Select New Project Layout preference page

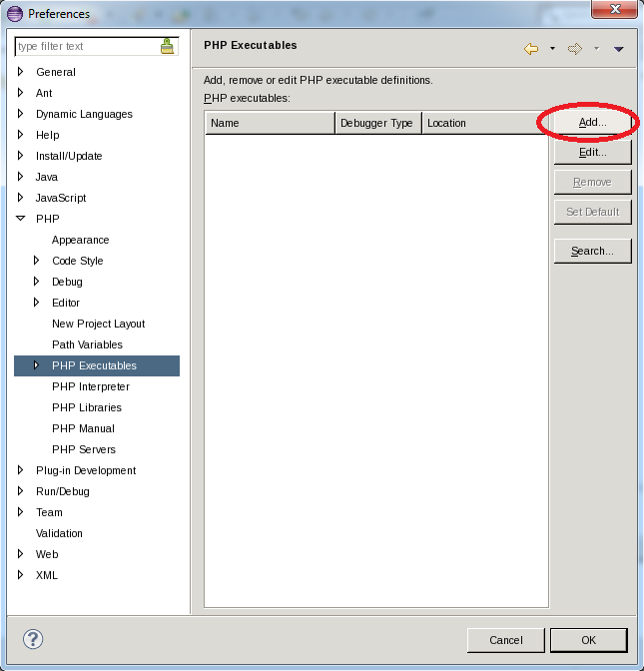tap(99, 324)
